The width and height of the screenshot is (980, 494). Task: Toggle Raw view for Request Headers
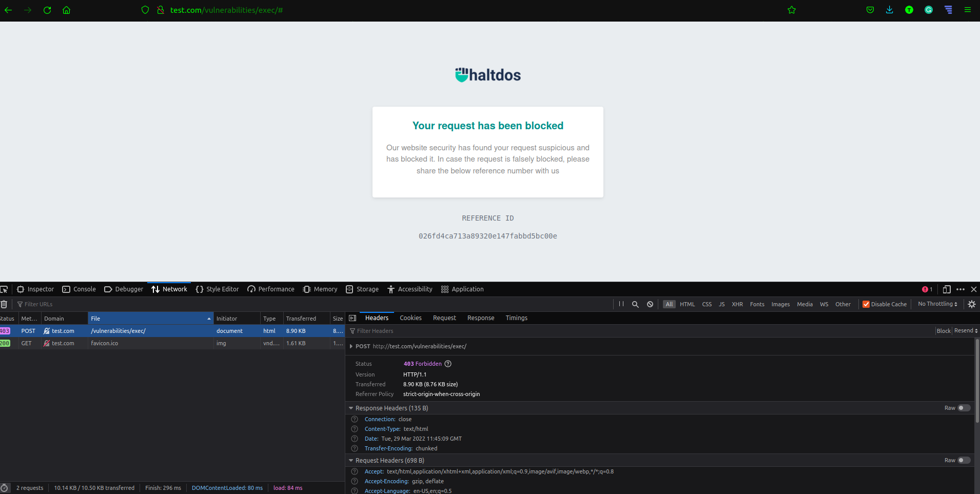(x=964, y=460)
